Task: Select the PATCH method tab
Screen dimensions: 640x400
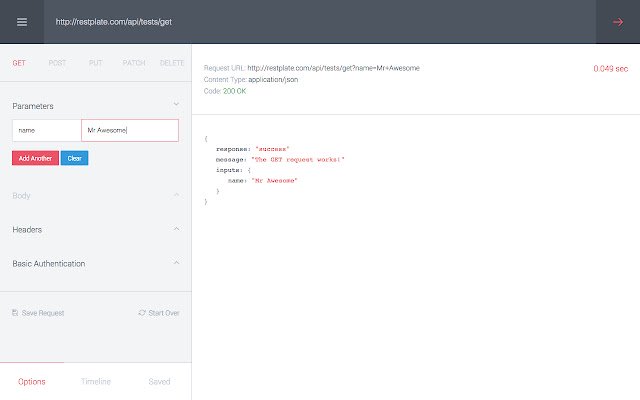Action: pos(134,63)
